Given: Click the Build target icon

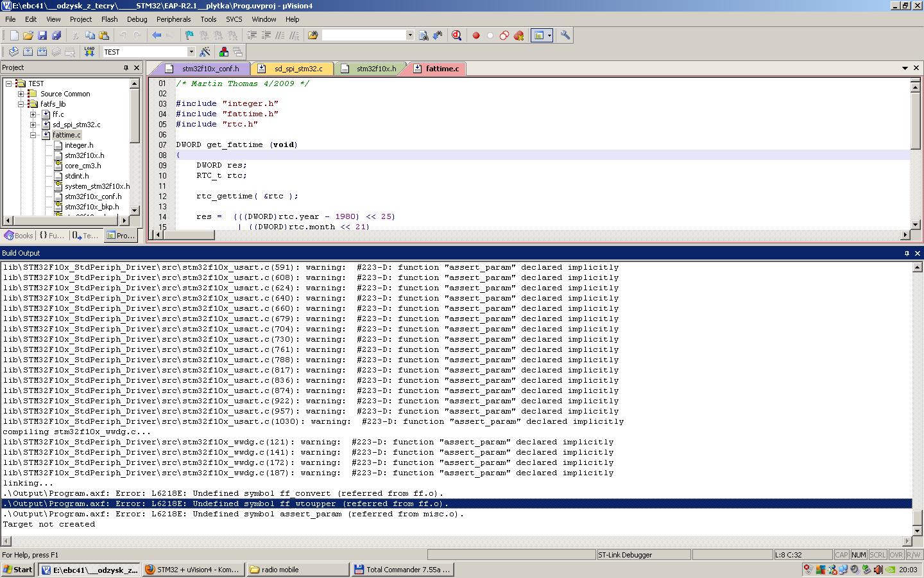Looking at the screenshot, I should [x=28, y=51].
